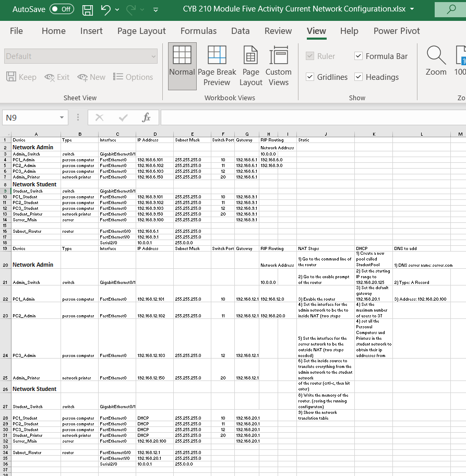The width and height of the screenshot is (466, 476).
Task: Click inside the formula bar input
Action: (313, 117)
